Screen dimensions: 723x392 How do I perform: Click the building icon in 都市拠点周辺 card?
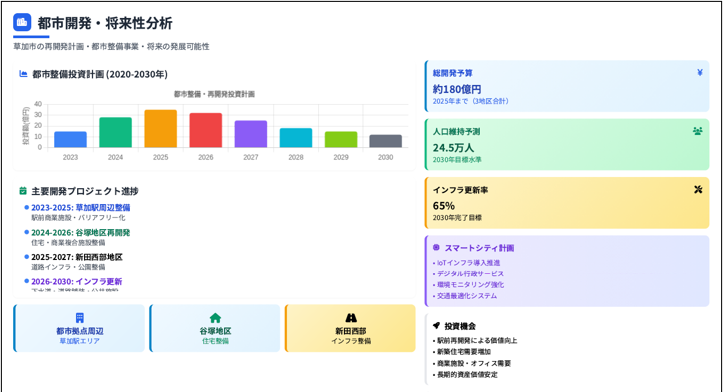pyautogui.click(x=79, y=318)
